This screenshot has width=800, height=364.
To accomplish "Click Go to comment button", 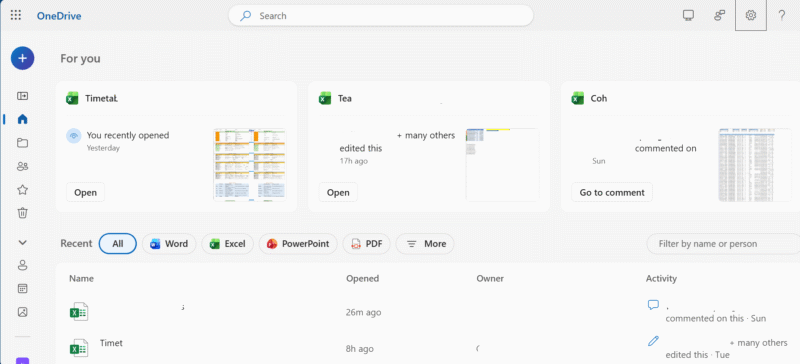I will coord(612,192).
